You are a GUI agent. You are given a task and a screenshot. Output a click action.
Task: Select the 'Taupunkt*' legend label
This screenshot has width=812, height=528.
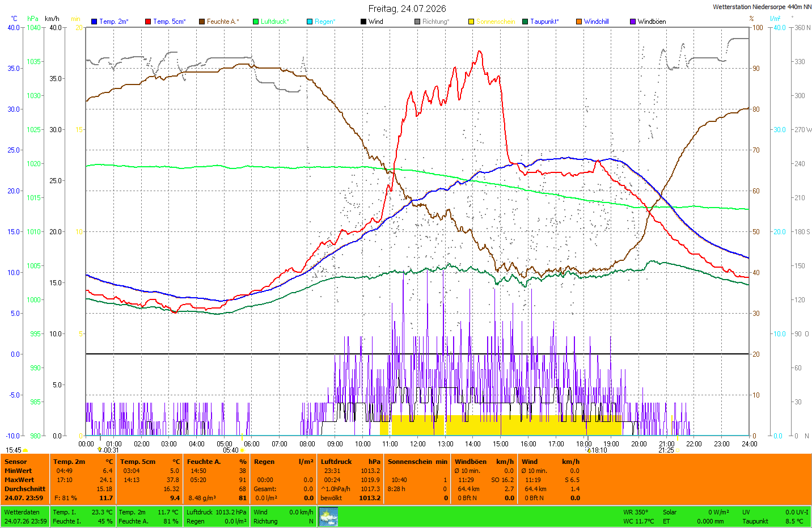tap(544, 22)
